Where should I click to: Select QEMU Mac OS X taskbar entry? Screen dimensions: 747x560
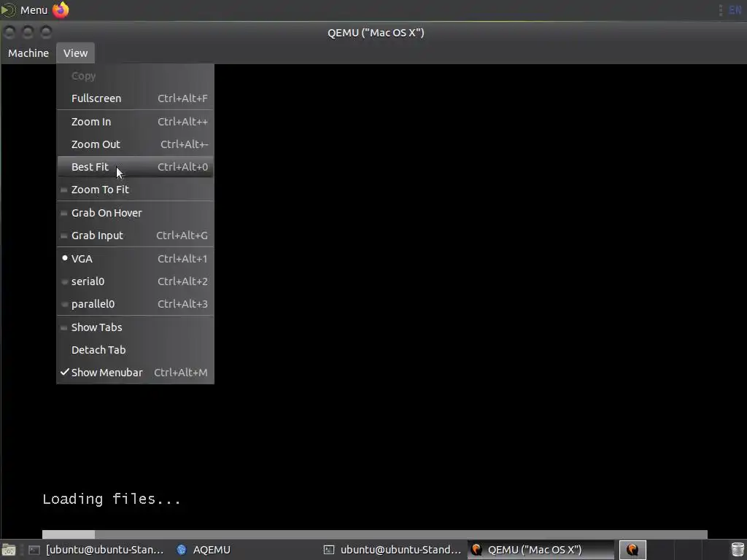point(541,550)
